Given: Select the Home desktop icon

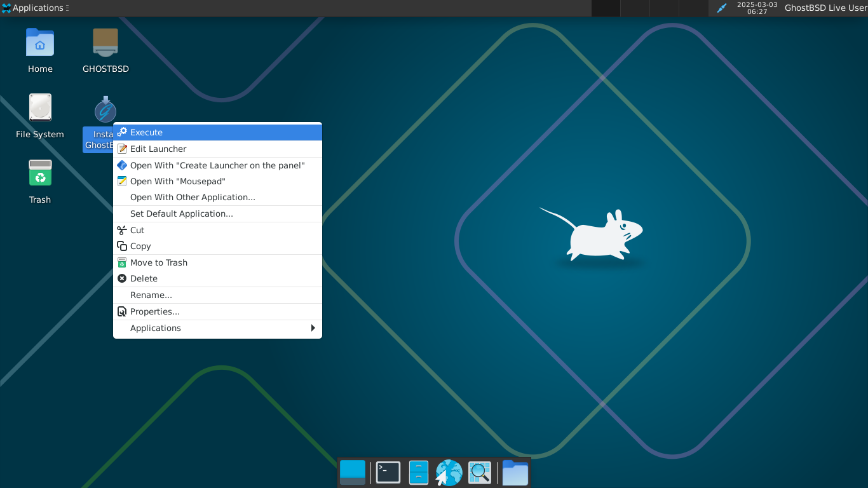Looking at the screenshot, I should 40,51.
